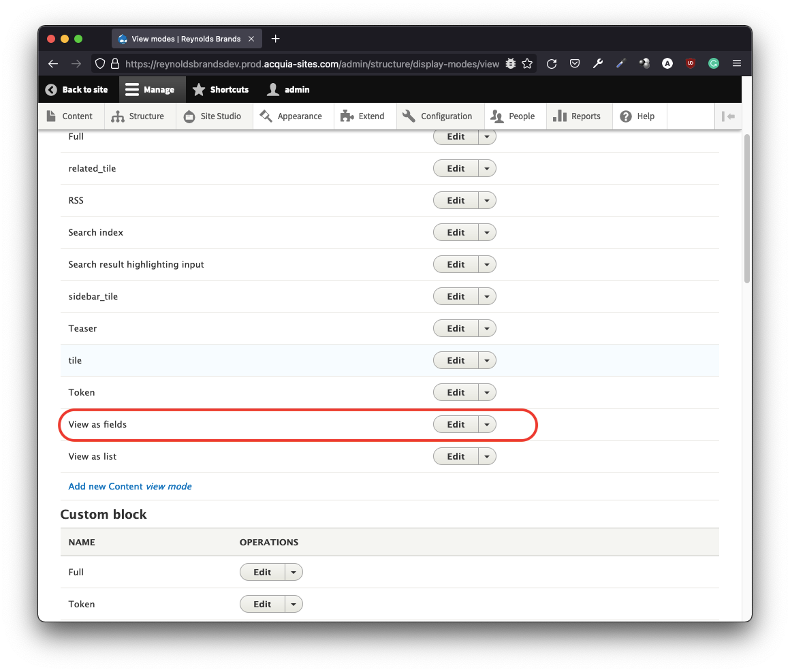The image size is (790, 672).
Task: Open the Structure admin menu
Action: click(x=140, y=116)
